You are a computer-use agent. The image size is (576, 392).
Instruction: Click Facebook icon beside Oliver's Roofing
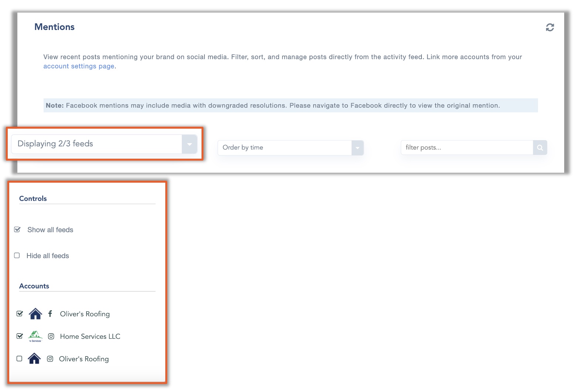coord(50,314)
